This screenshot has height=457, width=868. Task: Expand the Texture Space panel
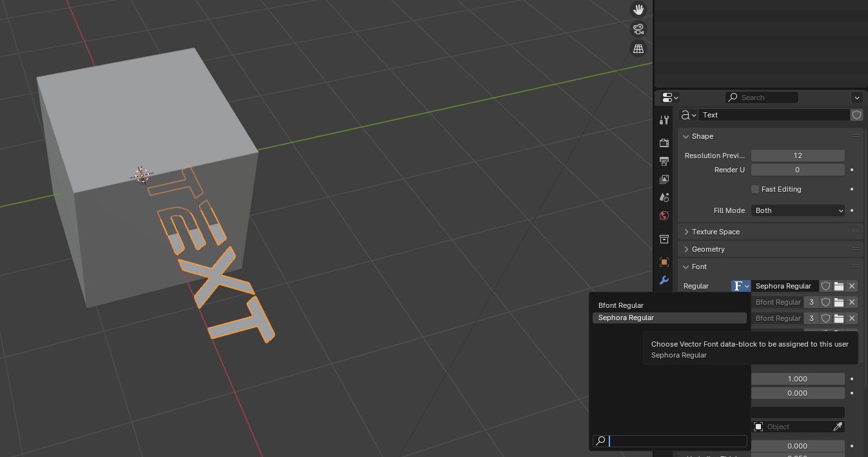(x=771, y=232)
